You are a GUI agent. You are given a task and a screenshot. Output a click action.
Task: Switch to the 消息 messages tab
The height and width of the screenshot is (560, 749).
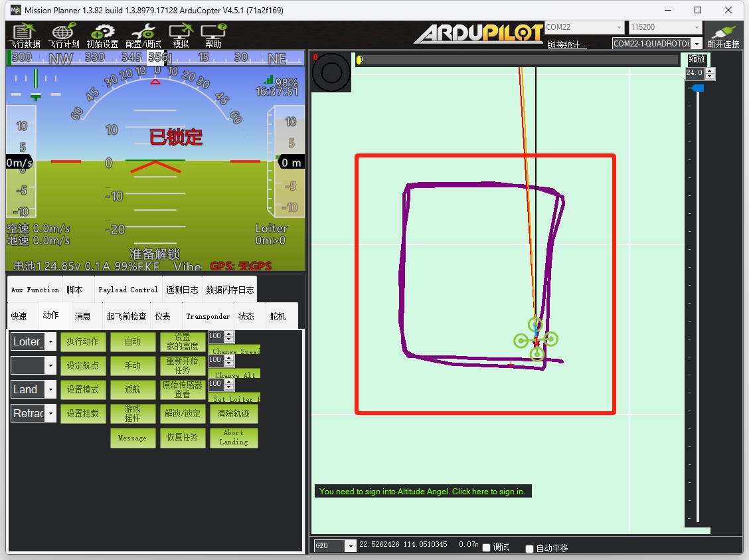tap(82, 316)
